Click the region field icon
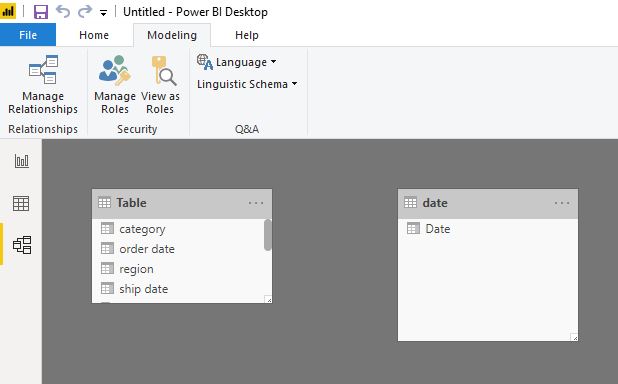The image size is (618, 384). point(107,268)
